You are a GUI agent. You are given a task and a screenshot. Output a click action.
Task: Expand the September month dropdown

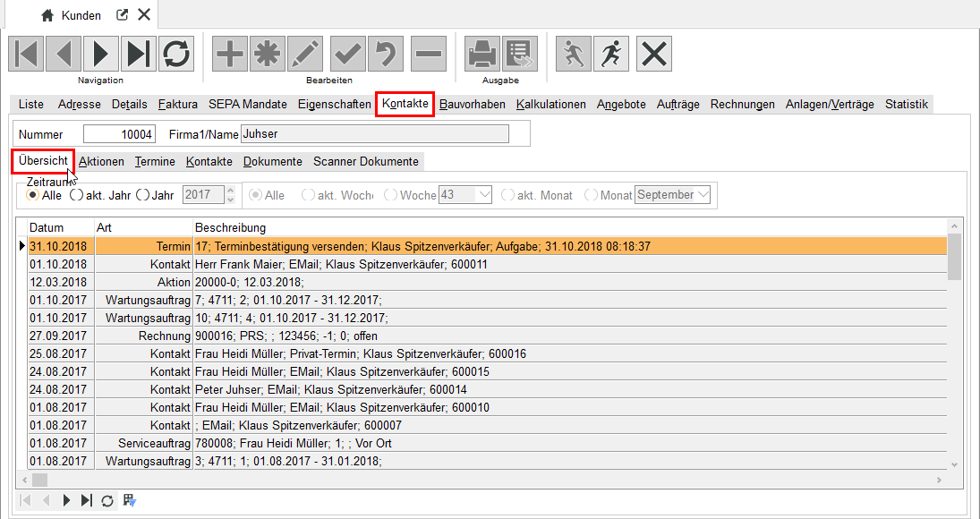coord(703,194)
